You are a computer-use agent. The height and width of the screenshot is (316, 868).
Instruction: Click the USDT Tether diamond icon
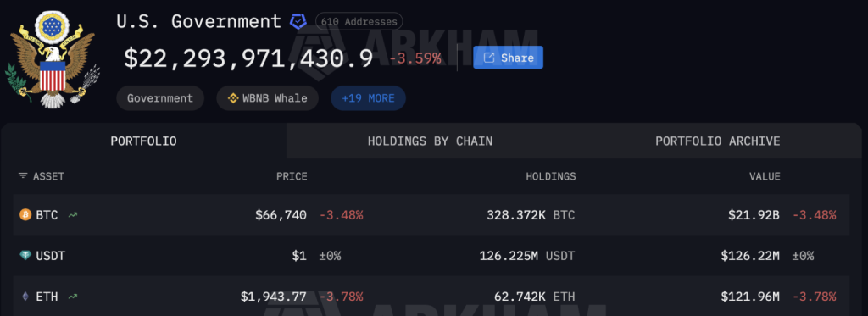(25, 256)
